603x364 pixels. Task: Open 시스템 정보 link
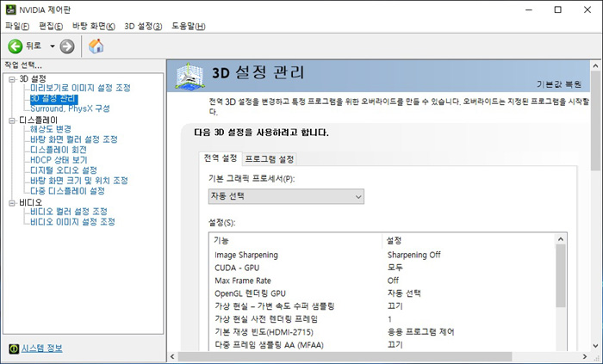click(41, 349)
